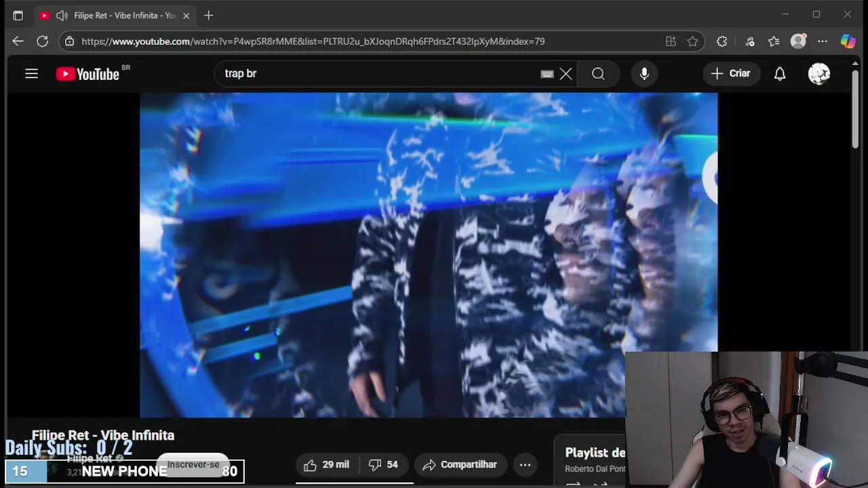Viewport: 868px width, 488px height.
Task: Open the browser profile avatar
Action: click(799, 41)
